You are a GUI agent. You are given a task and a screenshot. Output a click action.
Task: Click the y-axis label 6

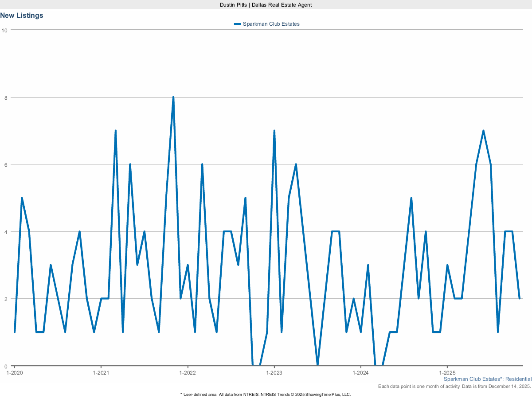click(6, 164)
